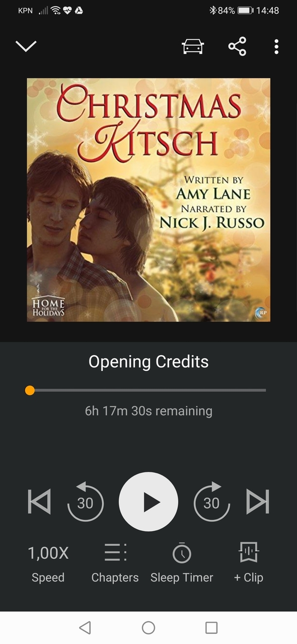Tap the remaining time label
The width and height of the screenshot is (297, 644).
tap(148, 411)
